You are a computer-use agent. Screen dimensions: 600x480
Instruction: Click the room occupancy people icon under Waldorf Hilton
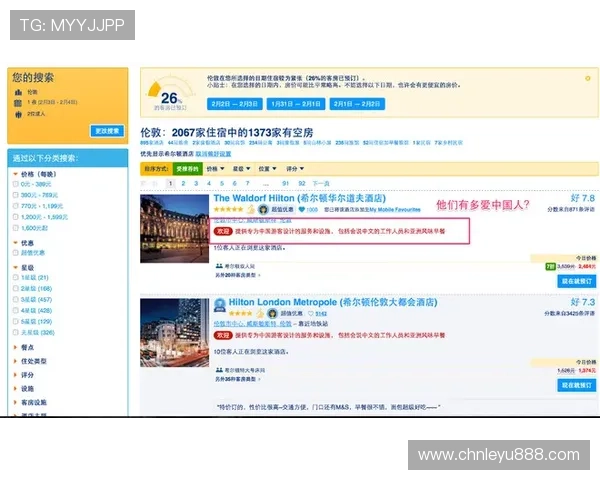click(x=219, y=266)
